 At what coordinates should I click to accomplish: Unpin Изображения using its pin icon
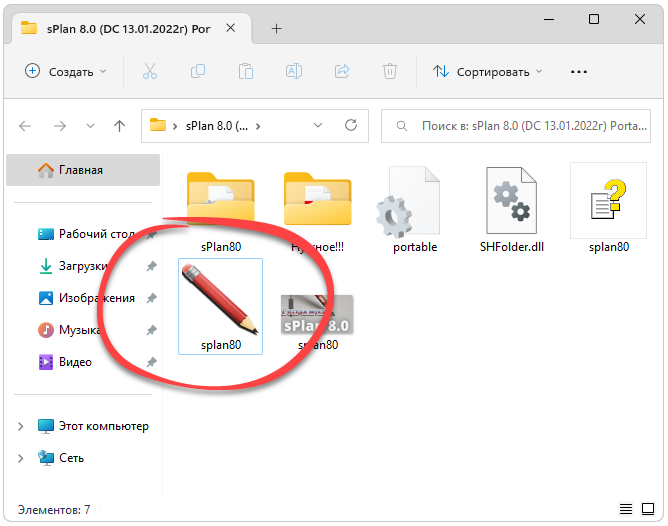click(151, 299)
